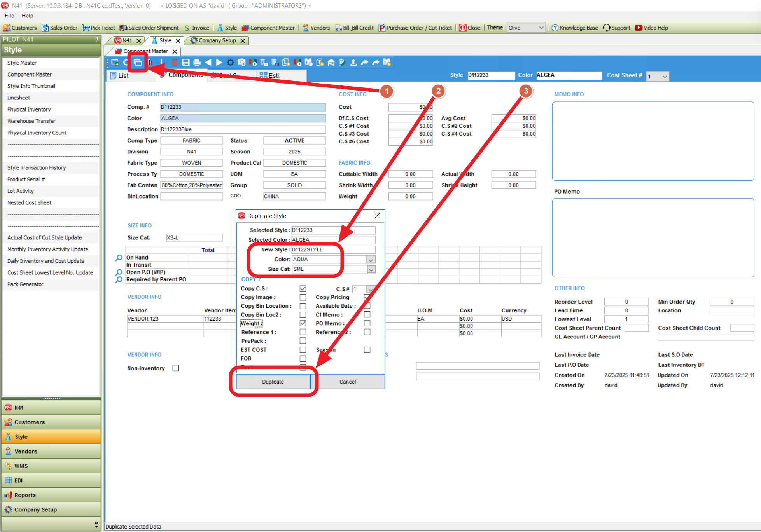Click the red trash delete icon
Viewport: 761px width, 532px height.
pyautogui.click(x=175, y=62)
